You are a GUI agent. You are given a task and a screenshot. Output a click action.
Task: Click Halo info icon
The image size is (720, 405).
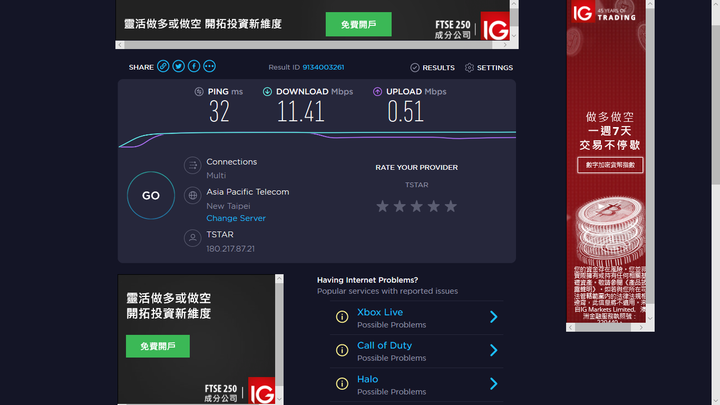(x=342, y=383)
